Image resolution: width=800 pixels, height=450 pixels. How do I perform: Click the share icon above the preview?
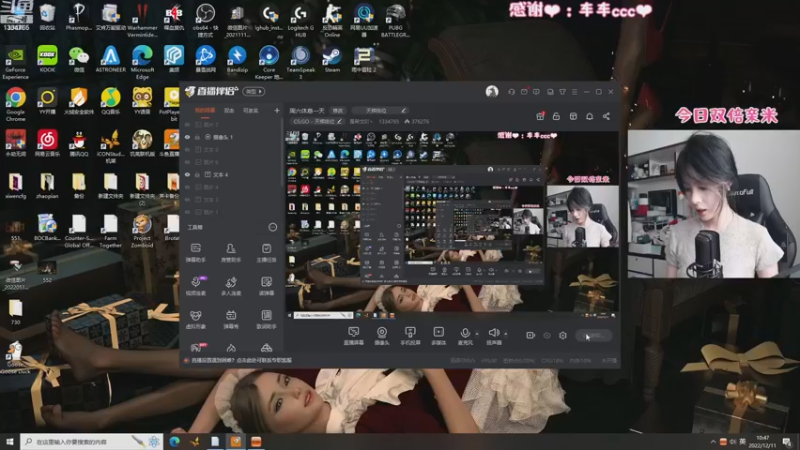(606, 116)
